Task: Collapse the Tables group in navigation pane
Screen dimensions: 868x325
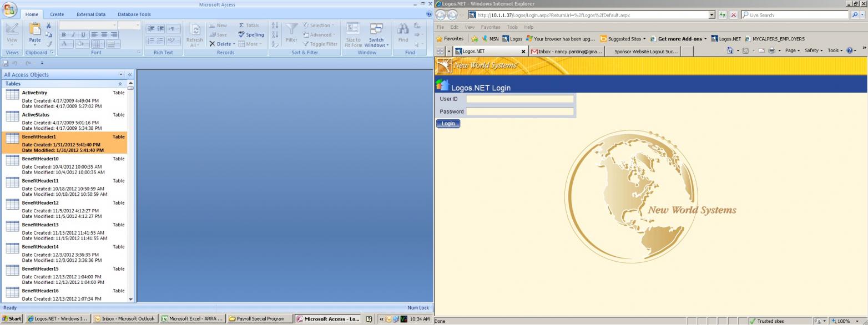Action: tap(120, 84)
